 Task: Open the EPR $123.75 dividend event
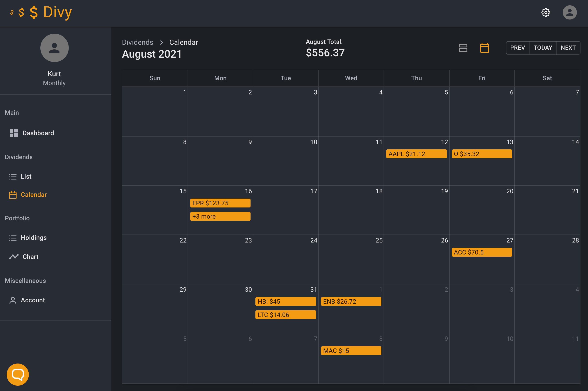point(220,203)
